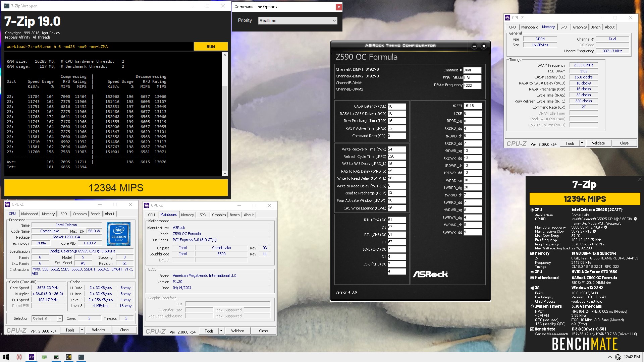Screen dimensions: 644x362
Task: Switch to Memory tab in CPU-Z Mainboard window
Action: 187,215
